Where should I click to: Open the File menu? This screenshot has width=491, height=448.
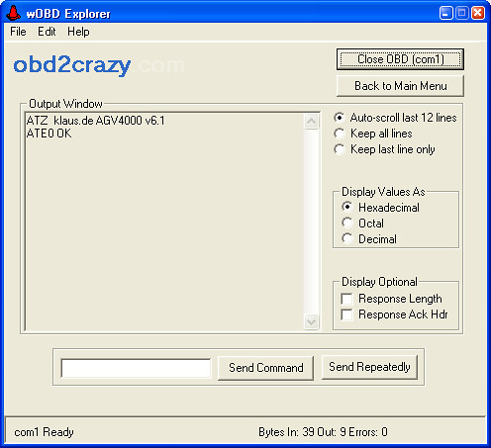tap(18, 32)
